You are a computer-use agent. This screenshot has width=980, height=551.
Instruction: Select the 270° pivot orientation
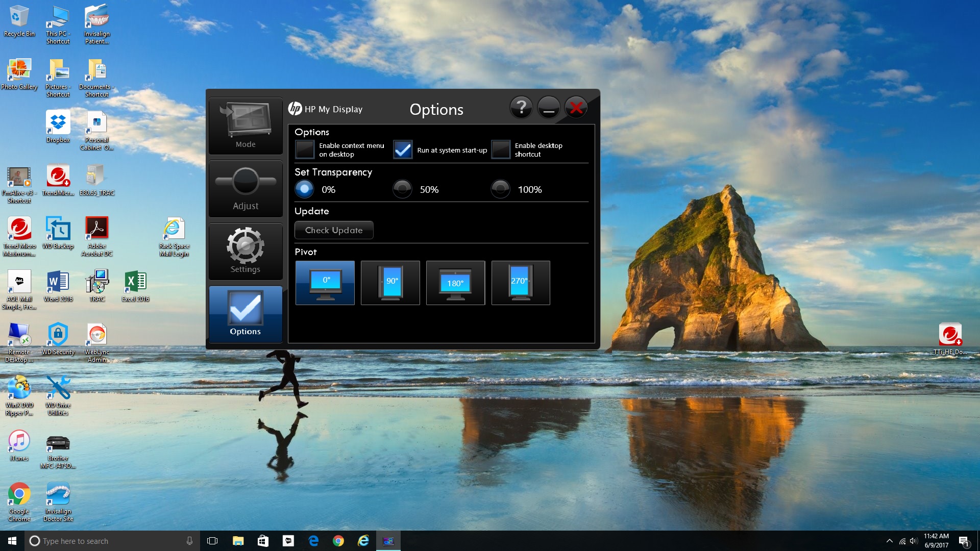coord(521,283)
